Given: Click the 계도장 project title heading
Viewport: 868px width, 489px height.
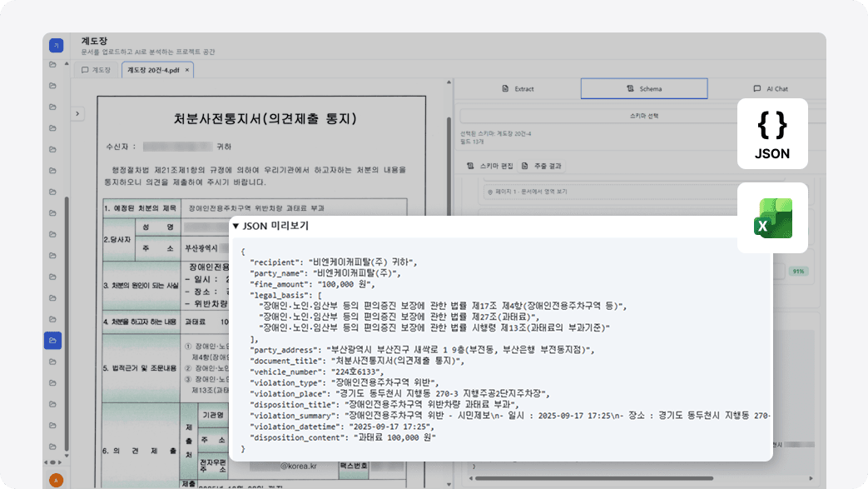Looking at the screenshot, I should pos(94,41).
